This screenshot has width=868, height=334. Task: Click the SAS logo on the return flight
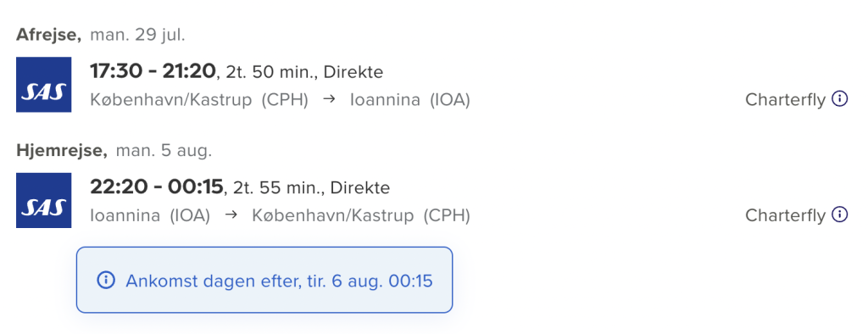click(x=44, y=200)
